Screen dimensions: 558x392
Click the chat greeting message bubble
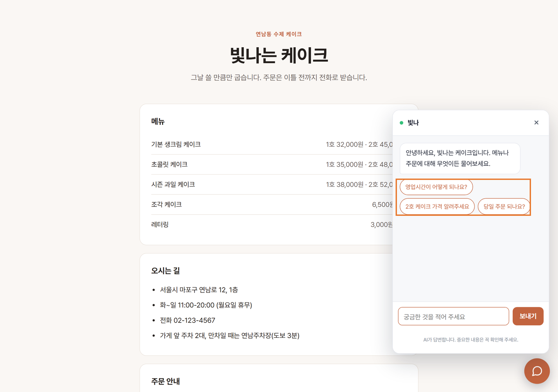[x=460, y=158]
